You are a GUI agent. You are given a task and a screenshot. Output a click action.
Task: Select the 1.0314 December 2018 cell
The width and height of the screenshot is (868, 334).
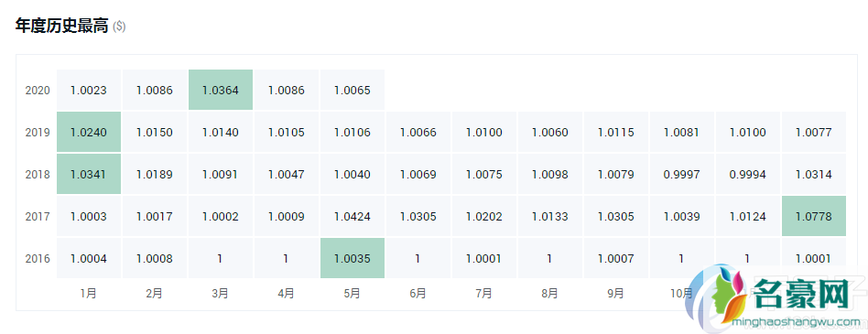tap(814, 174)
